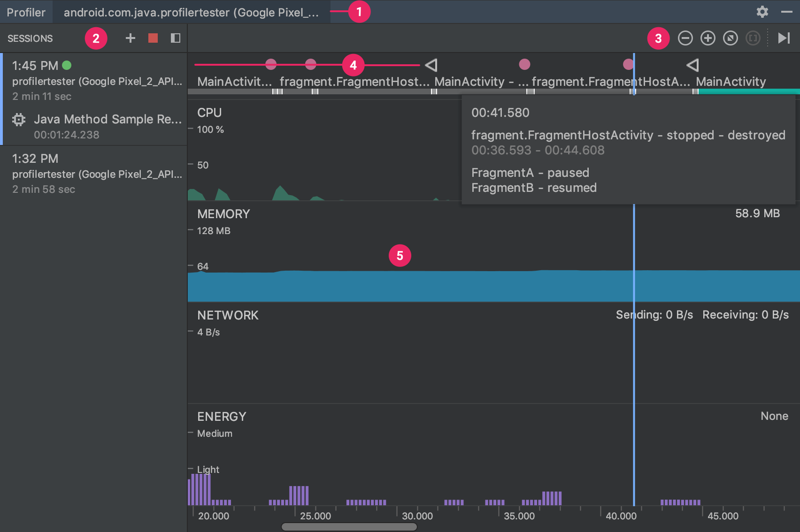The height and width of the screenshot is (532, 800).
Task: Click the Java Method Sample recording icon
Action: (x=18, y=119)
